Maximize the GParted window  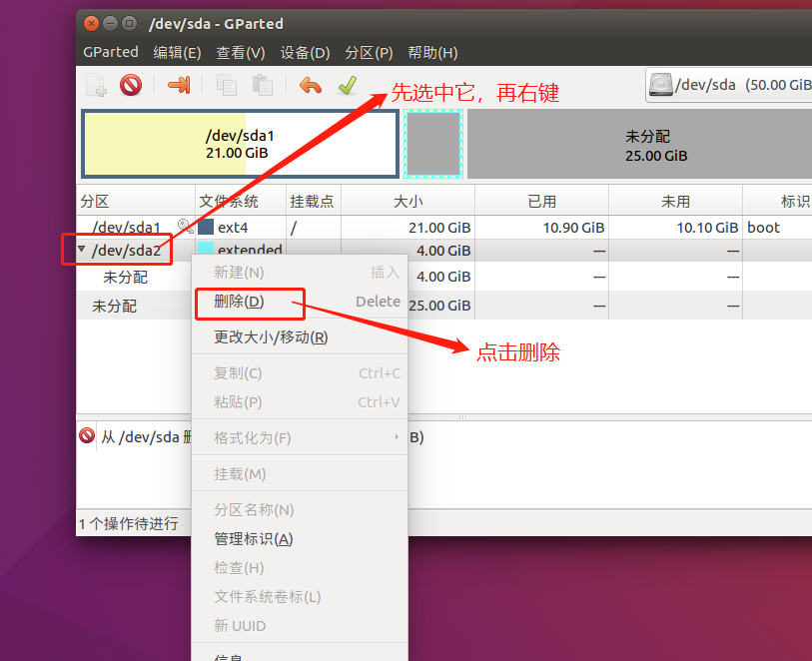(129, 23)
